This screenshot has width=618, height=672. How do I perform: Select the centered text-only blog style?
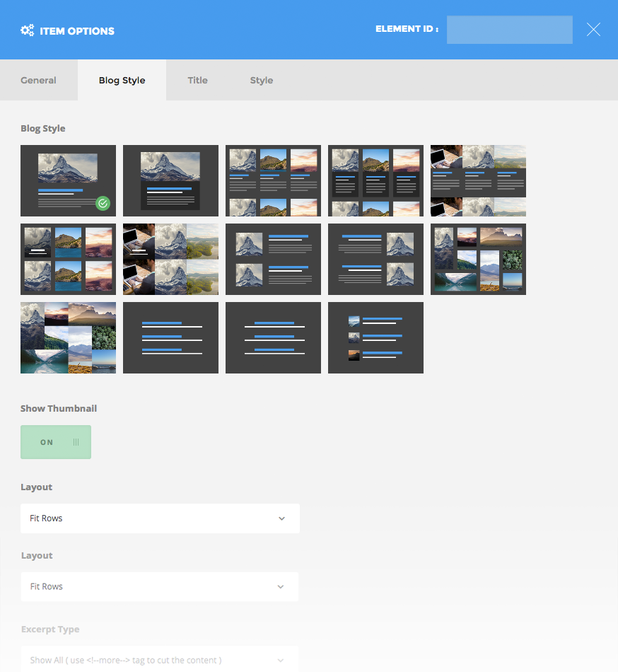(x=273, y=337)
